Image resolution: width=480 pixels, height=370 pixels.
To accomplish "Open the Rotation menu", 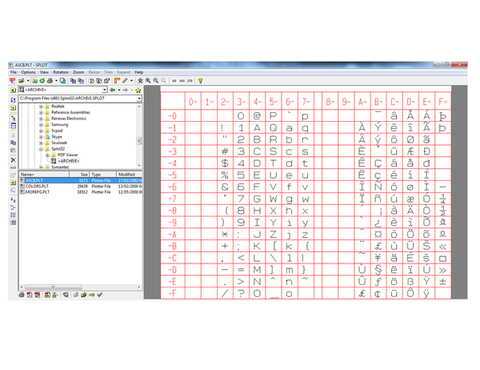I will [x=61, y=72].
